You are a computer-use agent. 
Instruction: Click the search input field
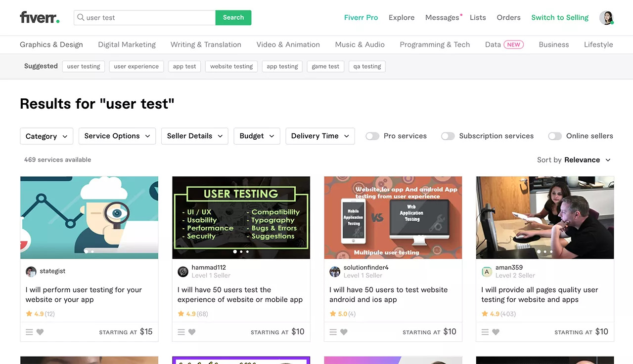[x=148, y=17]
